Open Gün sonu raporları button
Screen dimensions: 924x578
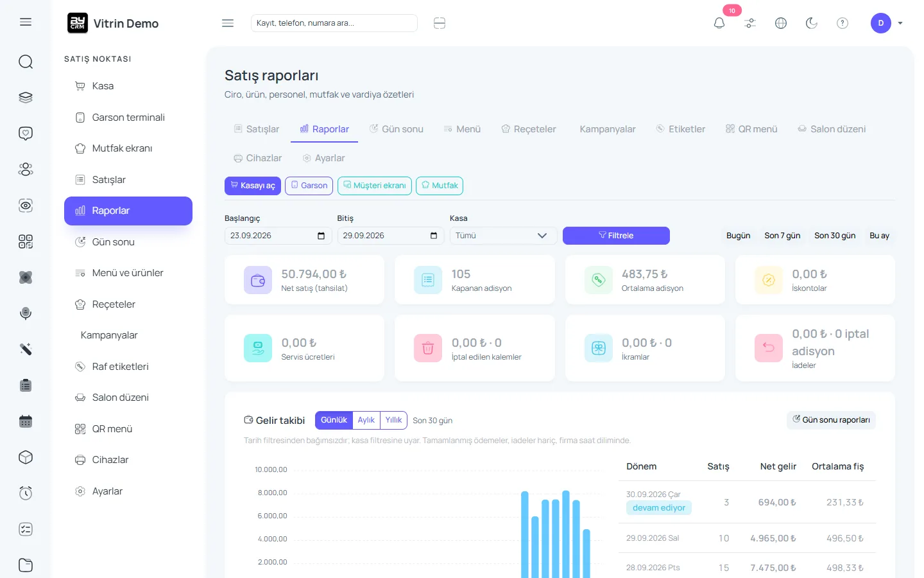point(831,420)
